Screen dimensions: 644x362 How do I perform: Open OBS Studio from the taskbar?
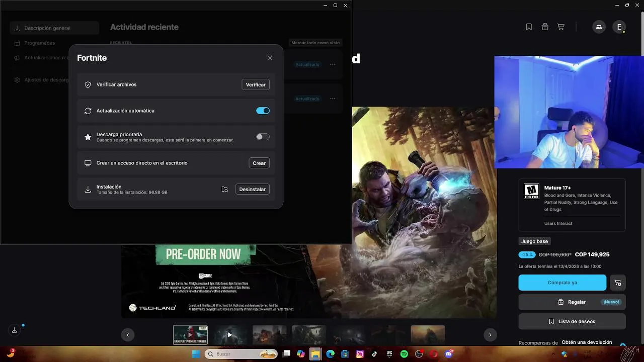(419, 354)
